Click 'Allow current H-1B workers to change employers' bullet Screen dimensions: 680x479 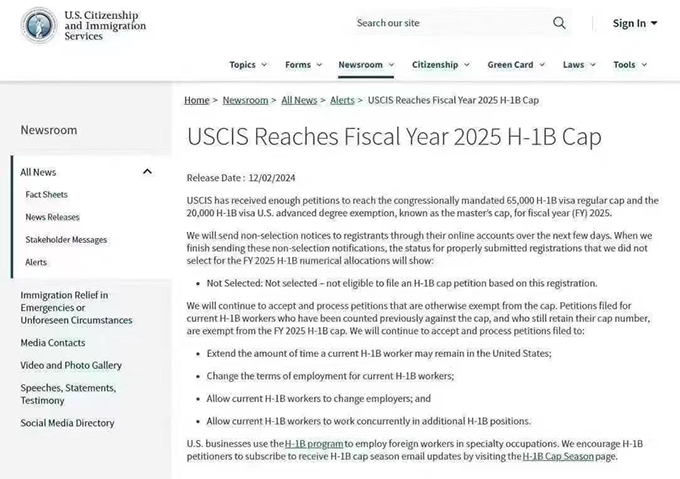318,398
